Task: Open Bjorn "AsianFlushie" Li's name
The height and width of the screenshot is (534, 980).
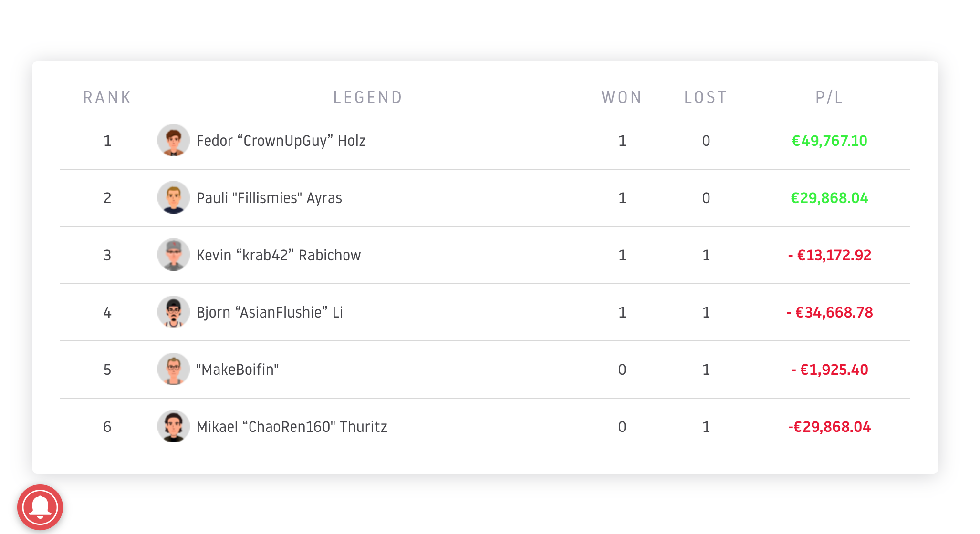Action: coord(270,312)
